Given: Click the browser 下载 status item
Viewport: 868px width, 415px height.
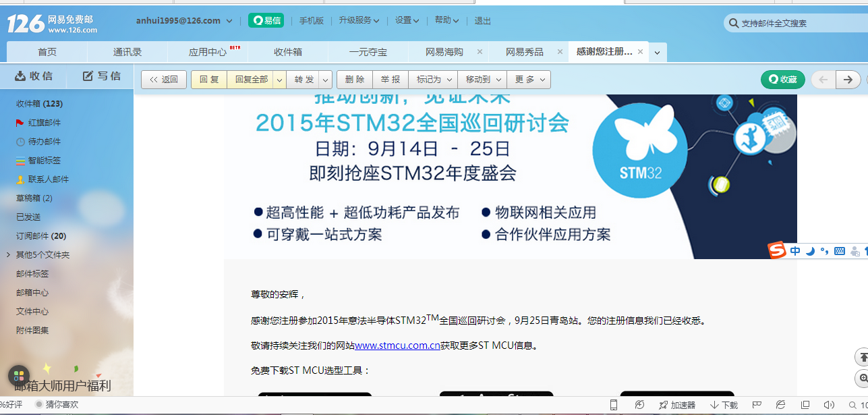Looking at the screenshot, I should pos(724,405).
